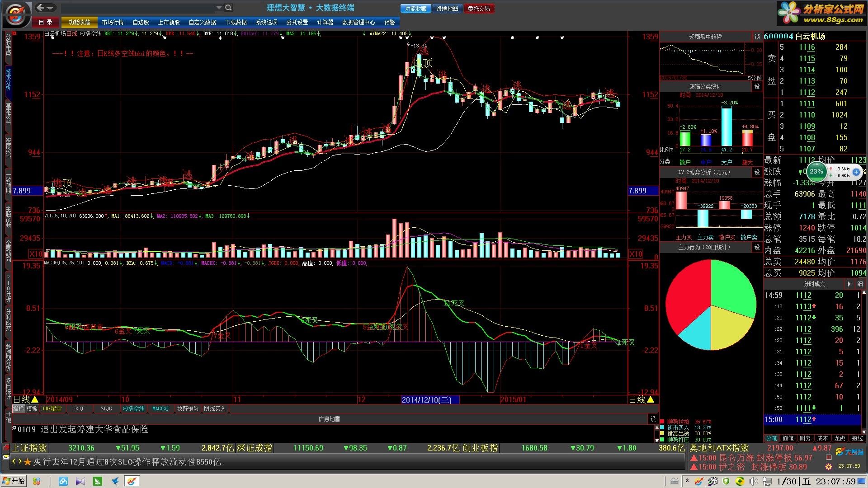Choose the MACDGJ indicator tab
Screen dimensions: 868x488
[160, 408]
